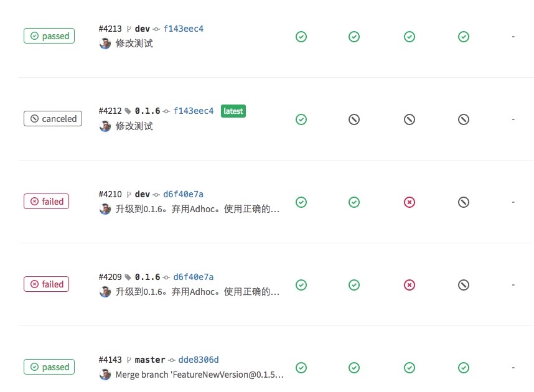The height and width of the screenshot is (392, 534).
Task: Click the truncated Merge branch commit message on #4143
Action: pyautogui.click(x=198, y=374)
